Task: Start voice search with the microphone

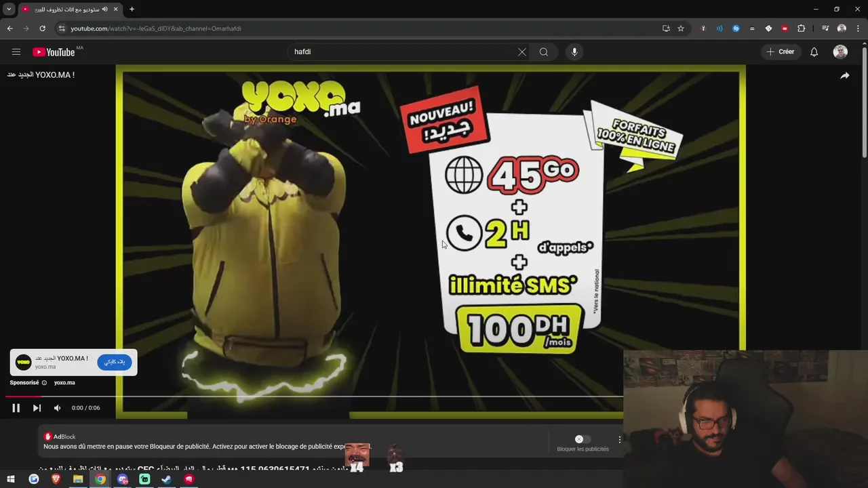Action: [x=574, y=52]
